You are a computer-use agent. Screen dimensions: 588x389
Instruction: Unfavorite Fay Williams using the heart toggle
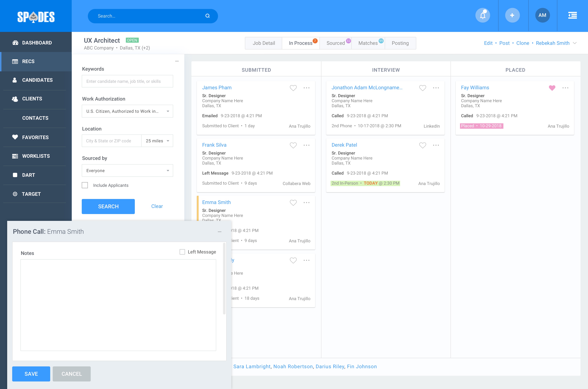(552, 88)
